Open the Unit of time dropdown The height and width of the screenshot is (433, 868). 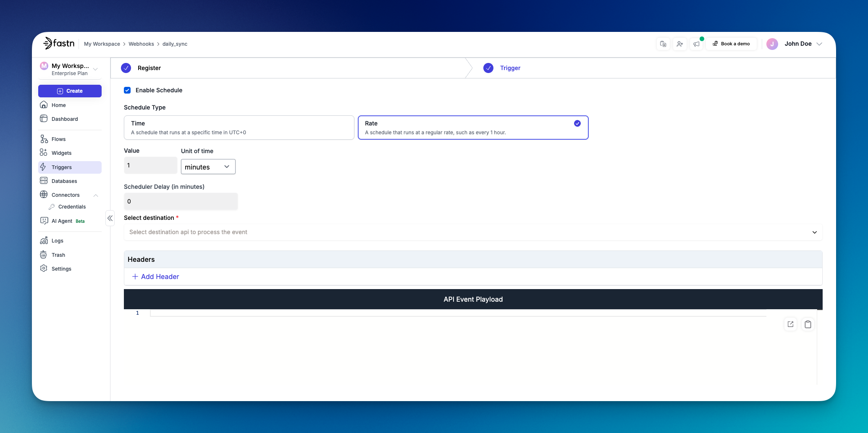[208, 167]
